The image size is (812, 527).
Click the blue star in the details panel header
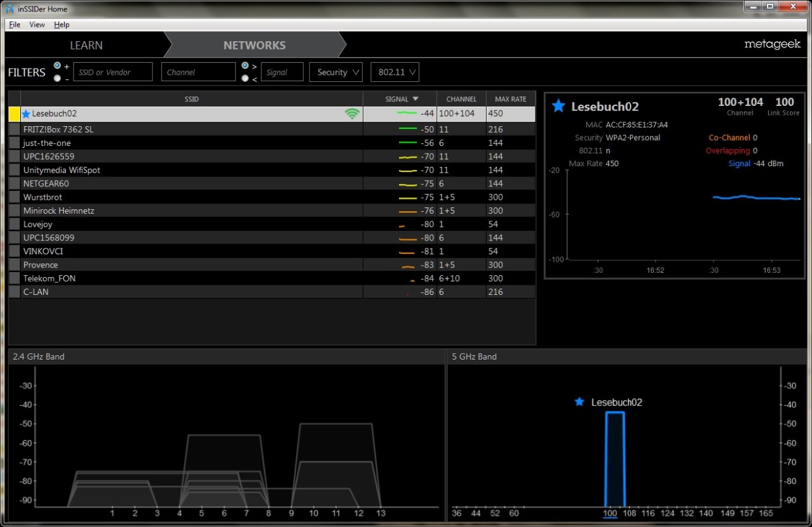click(558, 106)
